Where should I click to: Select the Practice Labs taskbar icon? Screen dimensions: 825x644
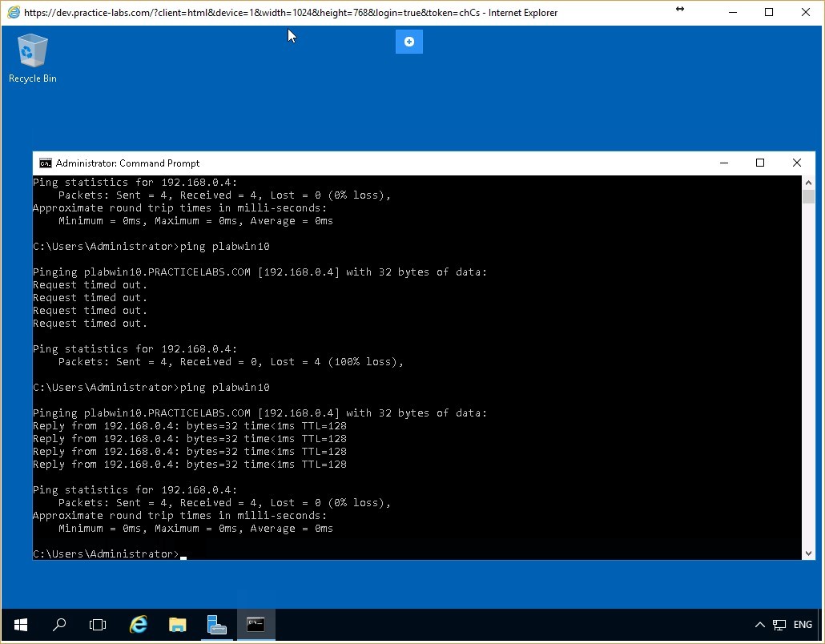tap(216, 624)
